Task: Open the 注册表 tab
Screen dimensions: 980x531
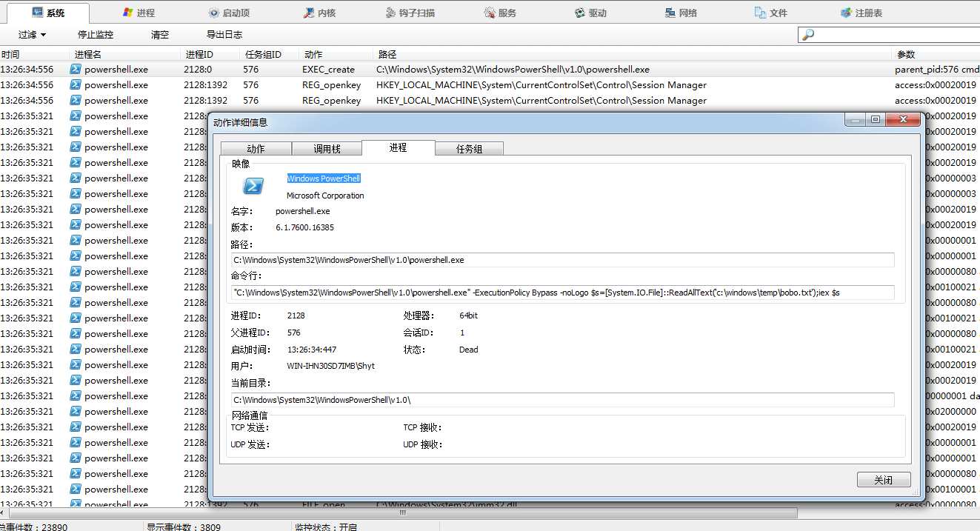Action: (x=861, y=13)
